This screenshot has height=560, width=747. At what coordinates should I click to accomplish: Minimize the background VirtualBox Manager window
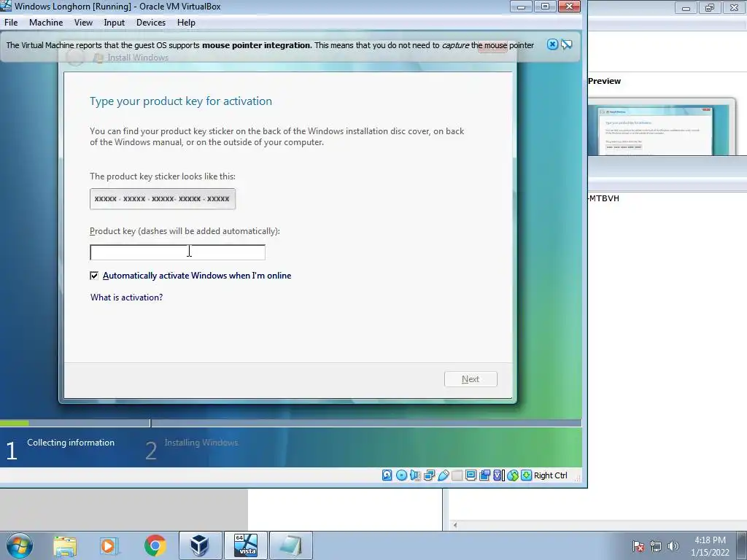(x=686, y=7)
